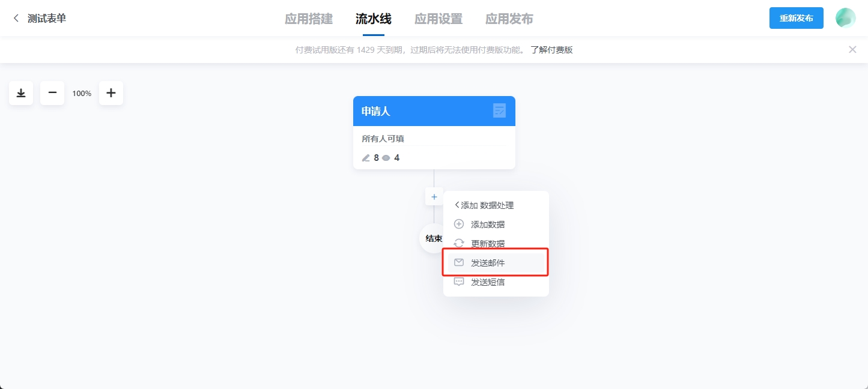The width and height of the screenshot is (868, 389).
Task: Click the 重新发布 publish button
Action: [796, 18]
